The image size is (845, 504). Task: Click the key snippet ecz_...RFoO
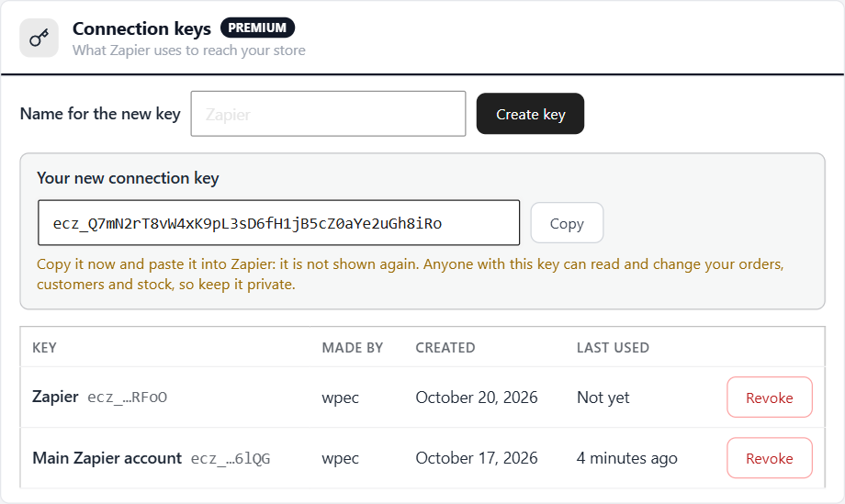coord(127,398)
